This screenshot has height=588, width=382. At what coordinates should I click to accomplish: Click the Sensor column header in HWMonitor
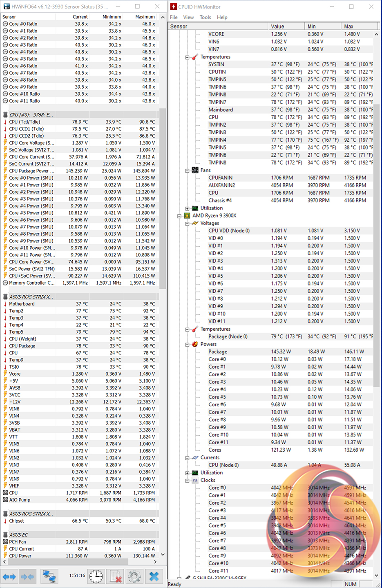click(218, 26)
